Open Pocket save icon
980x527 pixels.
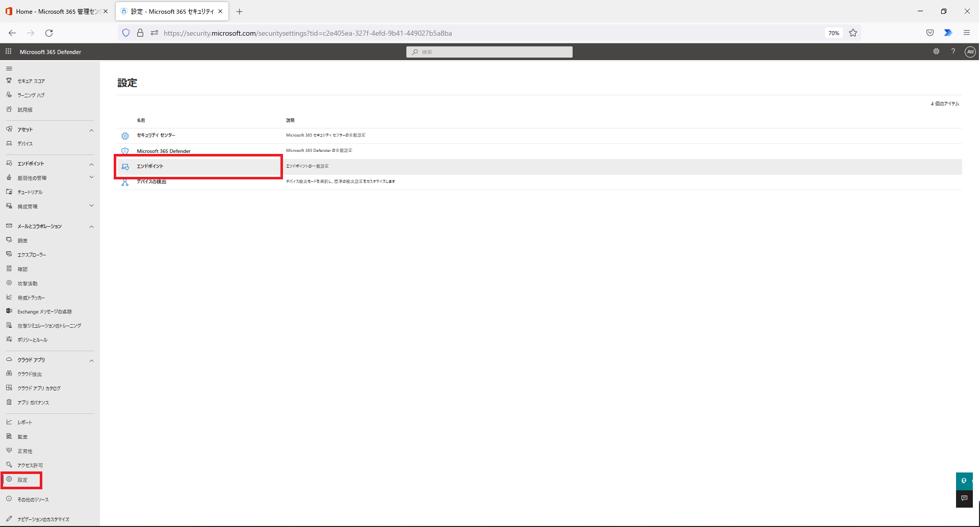930,33
